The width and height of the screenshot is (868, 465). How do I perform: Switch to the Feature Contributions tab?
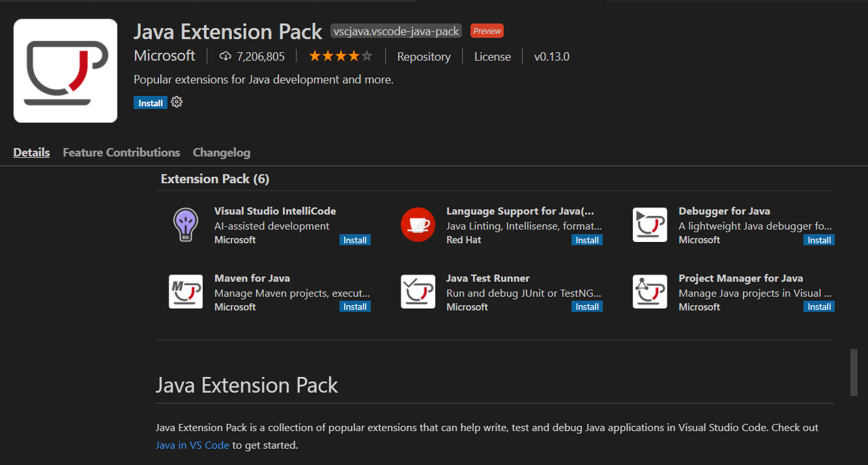click(x=121, y=153)
